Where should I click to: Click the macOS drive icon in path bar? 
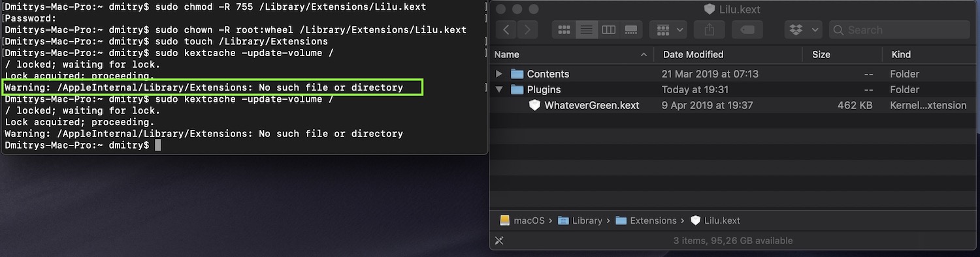coord(504,220)
